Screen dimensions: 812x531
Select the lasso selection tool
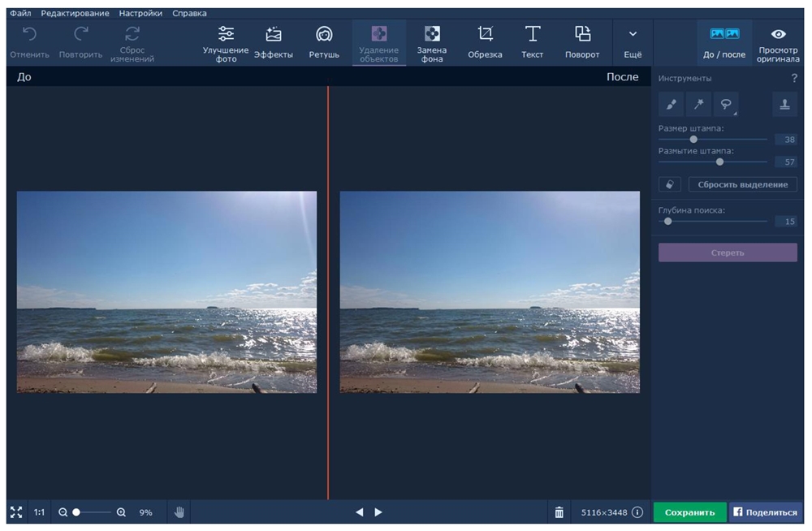pyautogui.click(x=726, y=104)
